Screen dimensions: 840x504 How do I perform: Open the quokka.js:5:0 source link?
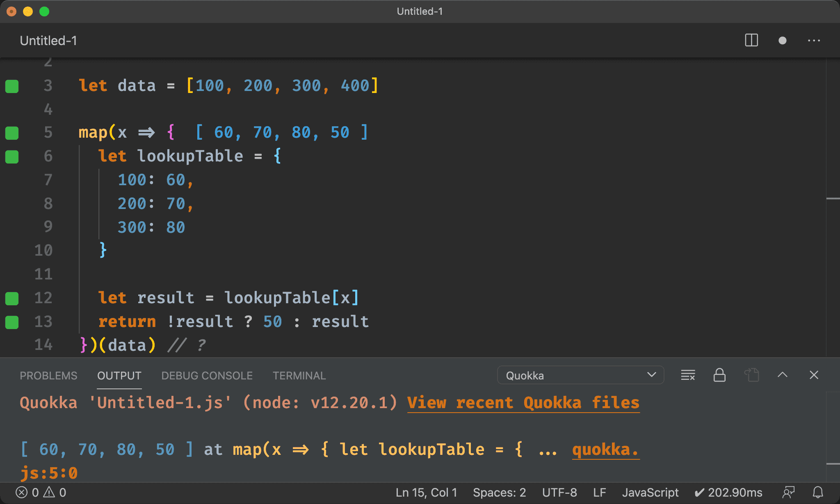point(605,450)
